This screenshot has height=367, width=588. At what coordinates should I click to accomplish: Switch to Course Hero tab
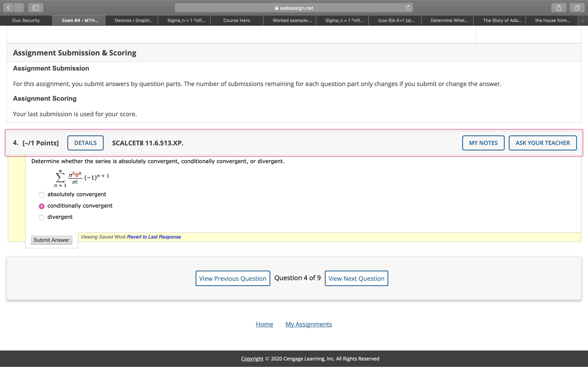pos(236,21)
